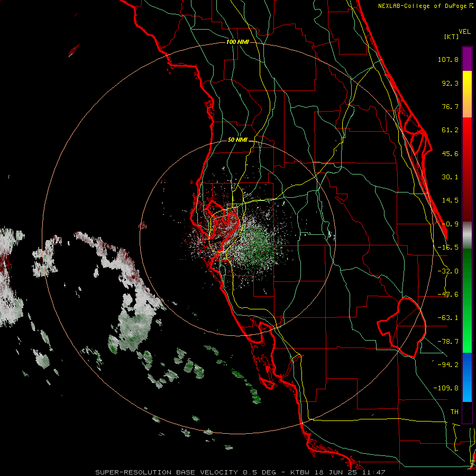Screen dimensions: 476x476
Task: Select the -63.1 scale label
Action: 448,318
